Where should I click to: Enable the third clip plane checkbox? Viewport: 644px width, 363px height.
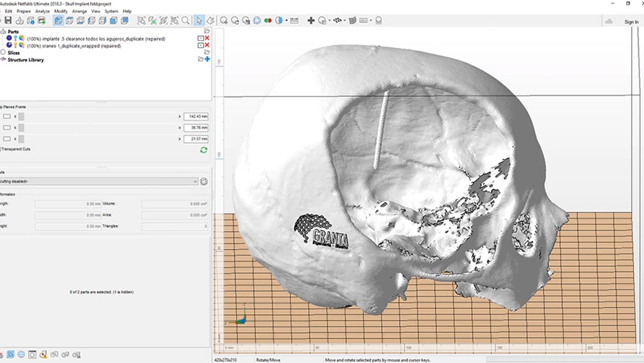pyautogui.click(x=7, y=139)
